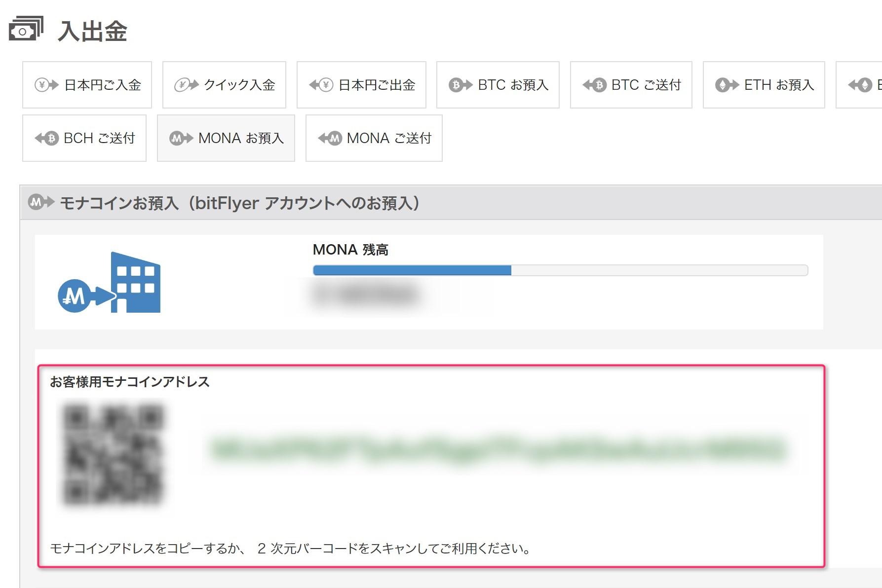Go to the ETH お預入 tab
This screenshot has height=588, width=882.
[764, 85]
